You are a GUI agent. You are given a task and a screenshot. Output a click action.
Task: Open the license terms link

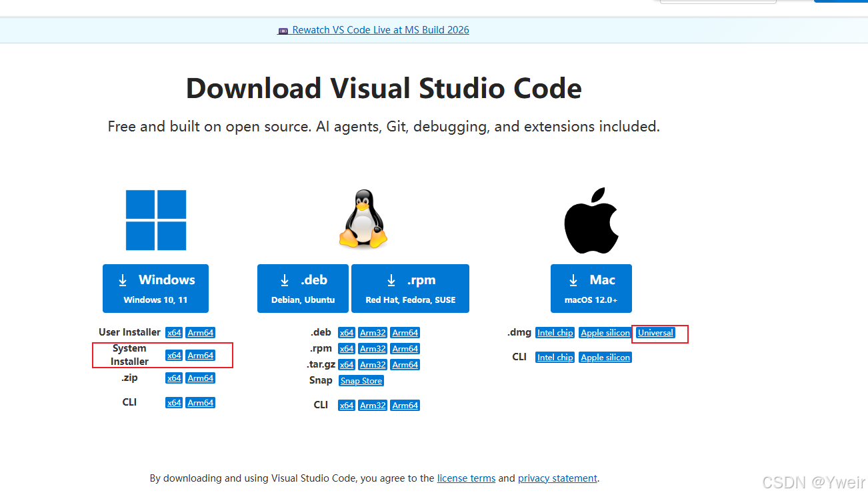click(466, 478)
